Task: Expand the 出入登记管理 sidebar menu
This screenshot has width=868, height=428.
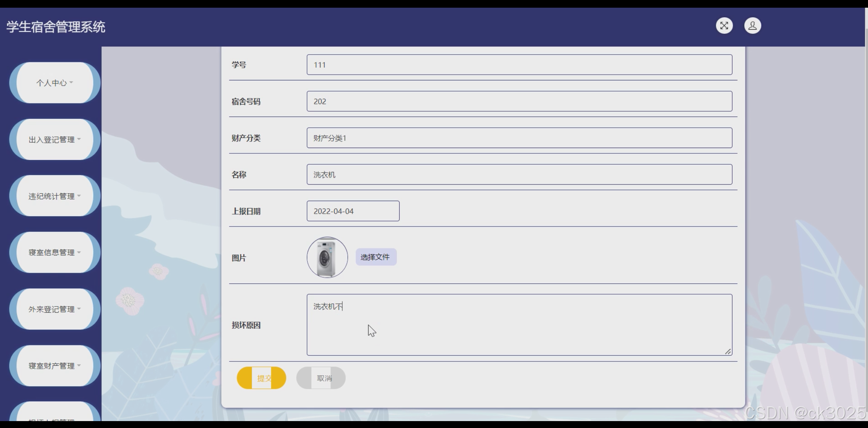Action: [x=55, y=140]
